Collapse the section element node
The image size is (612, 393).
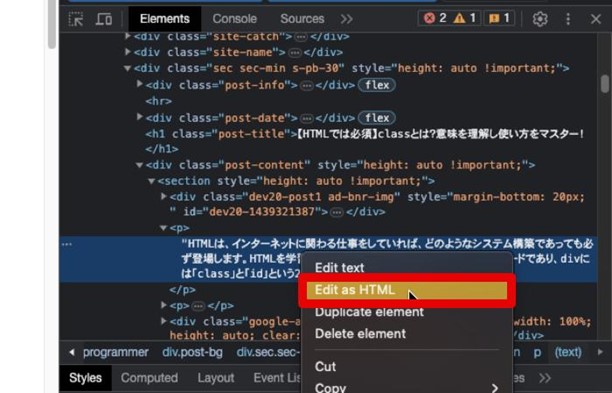pyautogui.click(x=151, y=181)
